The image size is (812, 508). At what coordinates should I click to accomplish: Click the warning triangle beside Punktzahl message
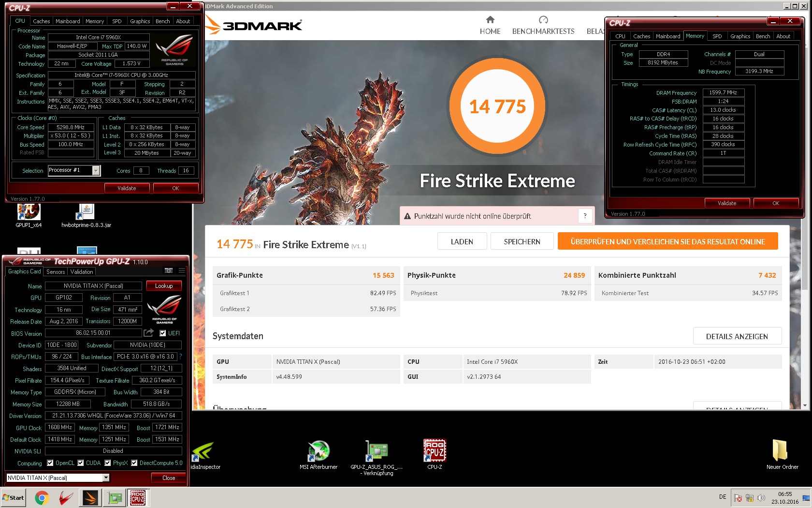tap(407, 216)
